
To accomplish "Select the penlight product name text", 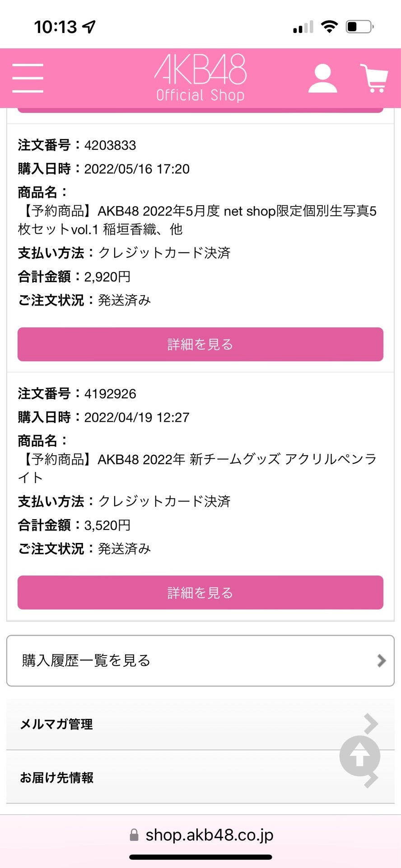I will coord(198,468).
